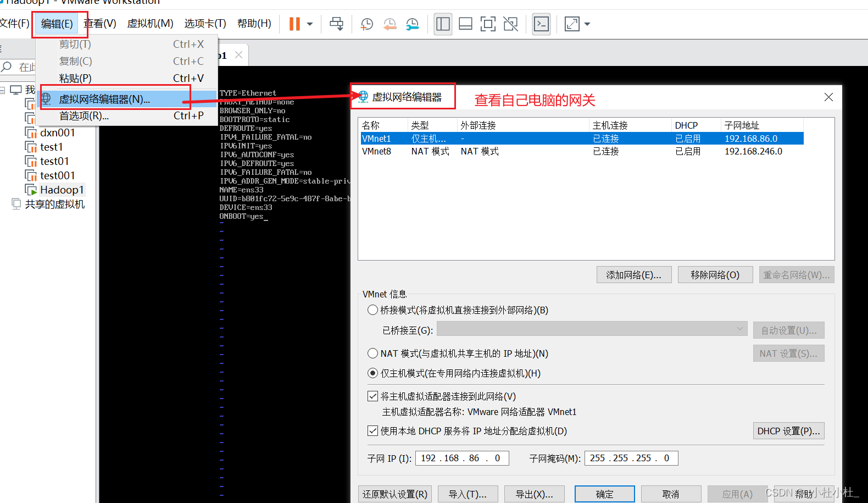The height and width of the screenshot is (503, 868).
Task: Click 192.168.246.0 subnet address cell
Action: 753,151
